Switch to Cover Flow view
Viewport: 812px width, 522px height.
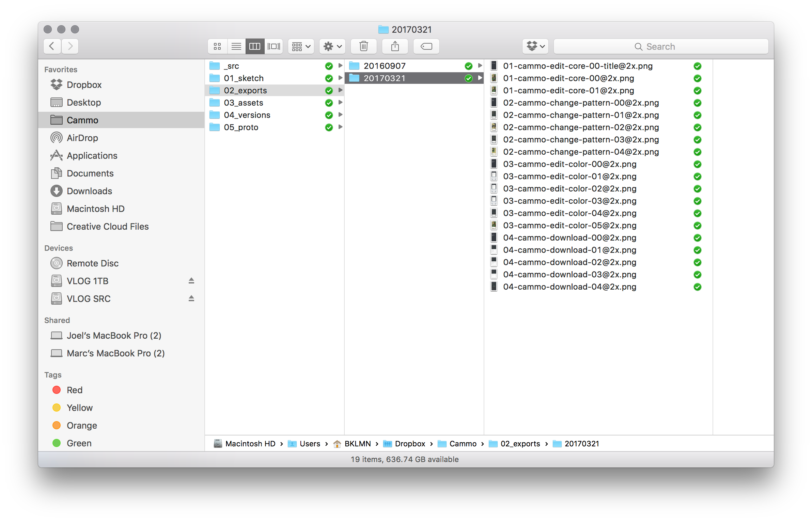(x=274, y=46)
